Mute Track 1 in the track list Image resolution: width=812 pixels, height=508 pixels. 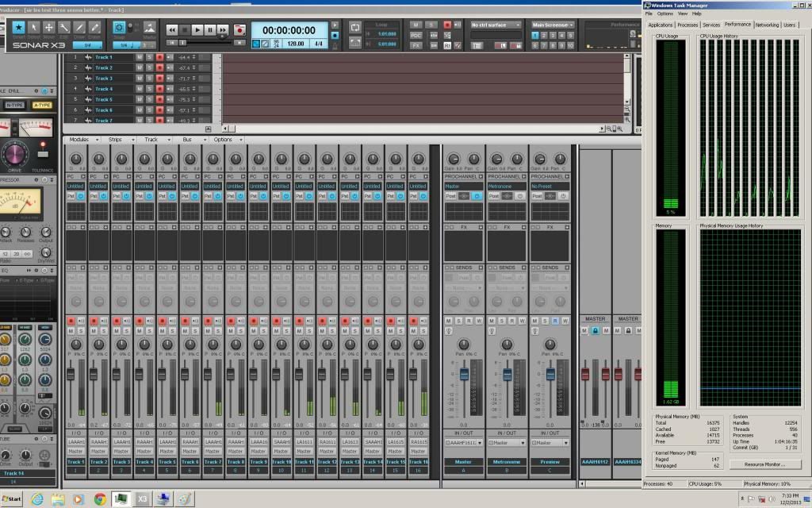[x=140, y=57]
